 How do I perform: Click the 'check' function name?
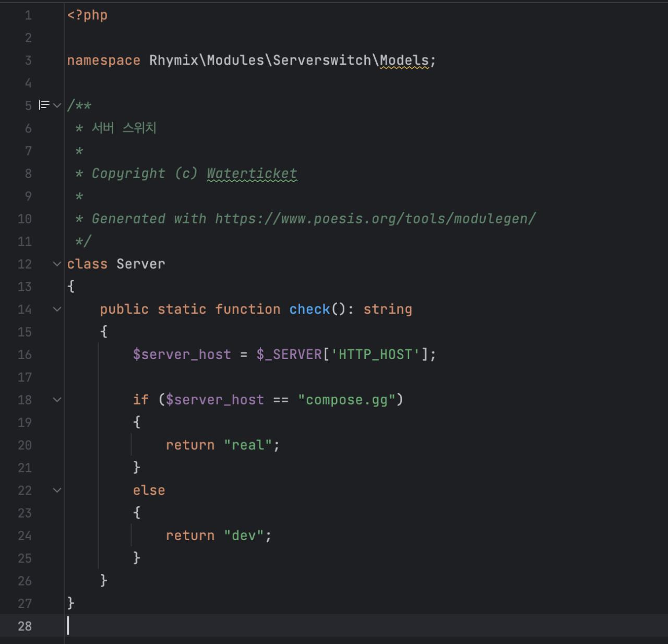point(309,309)
